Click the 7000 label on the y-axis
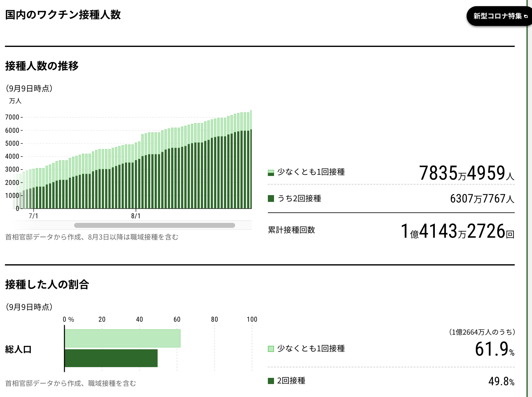 [12, 117]
